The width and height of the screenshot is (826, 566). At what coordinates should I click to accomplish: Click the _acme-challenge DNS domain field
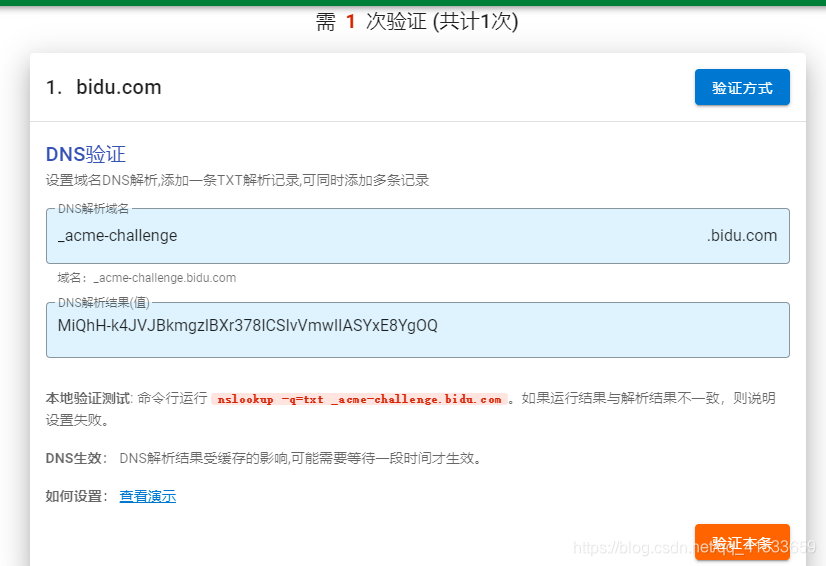click(x=418, y=236)
